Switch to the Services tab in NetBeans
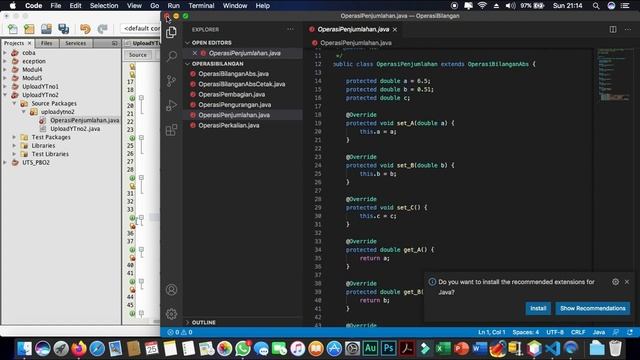 pos(76,43)
